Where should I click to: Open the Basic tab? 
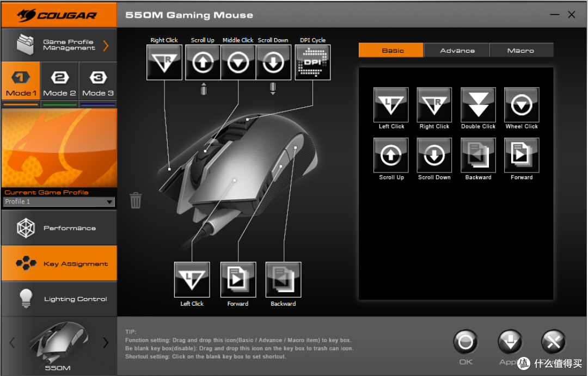point(391,50)
